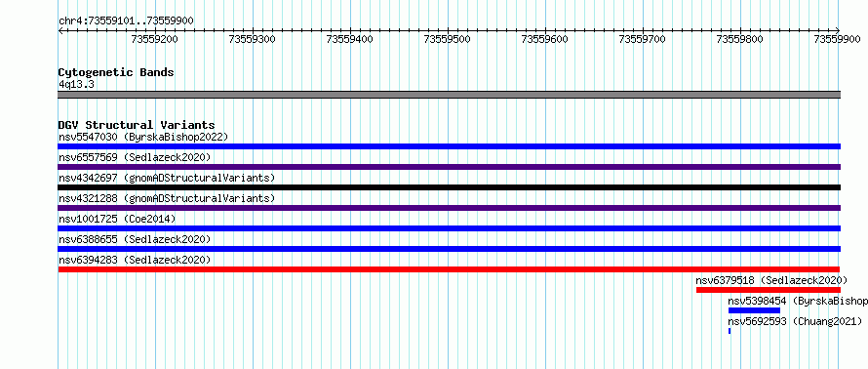Viewport: 868px width, 369px height.
Task: Click the DGV Structural Variants track title
Action: click(x=137, y=125)
